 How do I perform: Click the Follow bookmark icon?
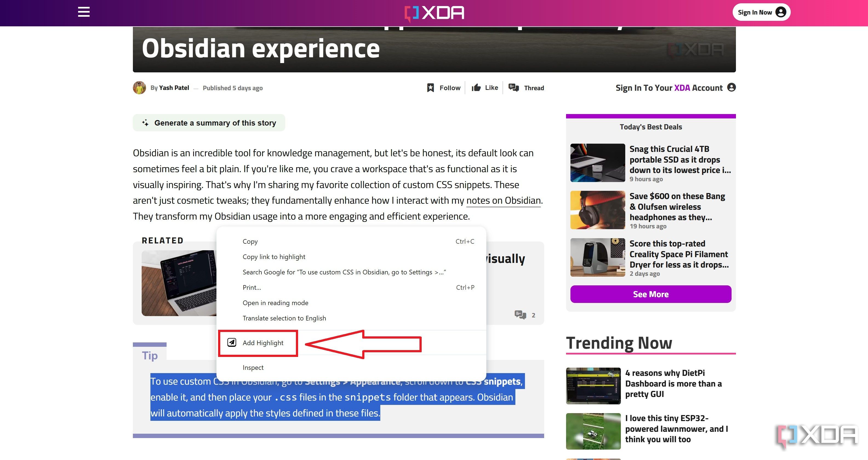(x=430, y=88)
